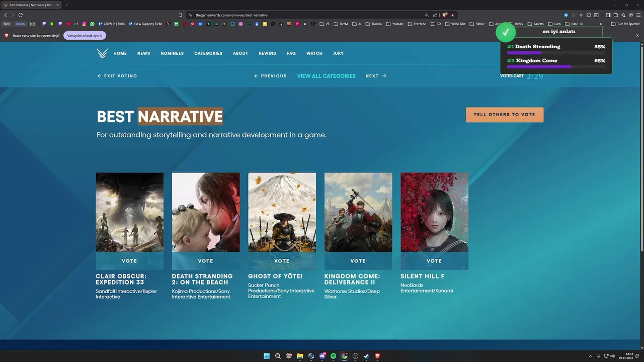Go to HOME in site navigation
The image size is (644, 362).
tap(120, 53)
